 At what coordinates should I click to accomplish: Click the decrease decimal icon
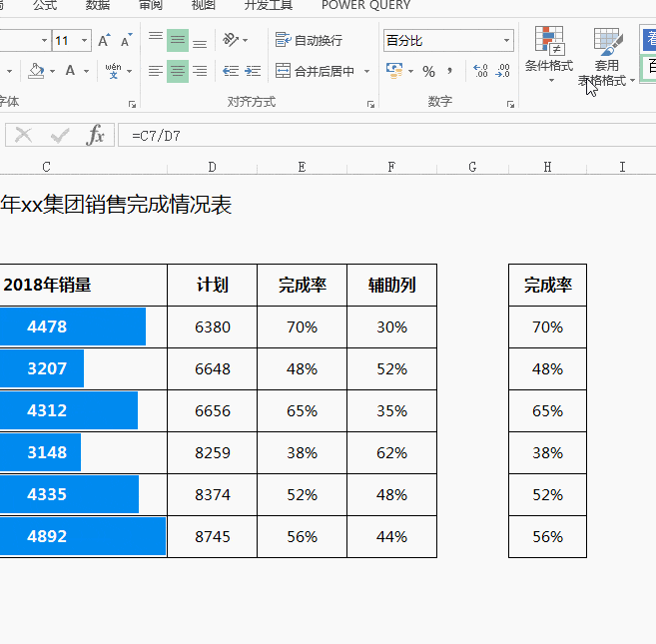(x=502, y=71)
